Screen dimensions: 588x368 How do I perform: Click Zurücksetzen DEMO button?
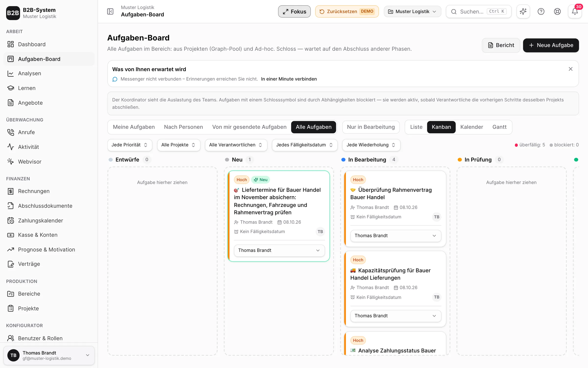pyautogui.click(x=347, y=12)
